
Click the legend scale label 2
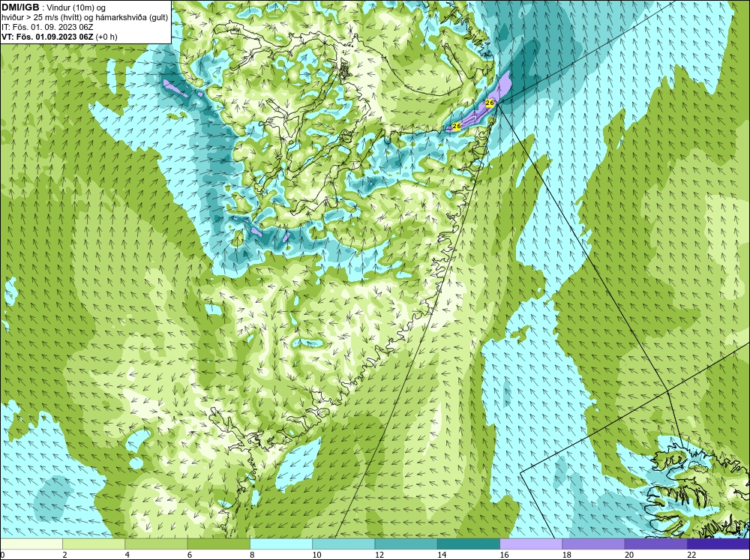[64, 555]
